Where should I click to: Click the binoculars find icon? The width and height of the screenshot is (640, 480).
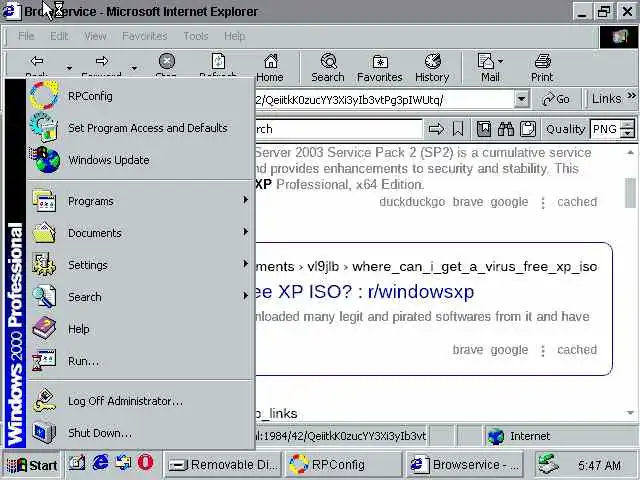coord(506,129)
